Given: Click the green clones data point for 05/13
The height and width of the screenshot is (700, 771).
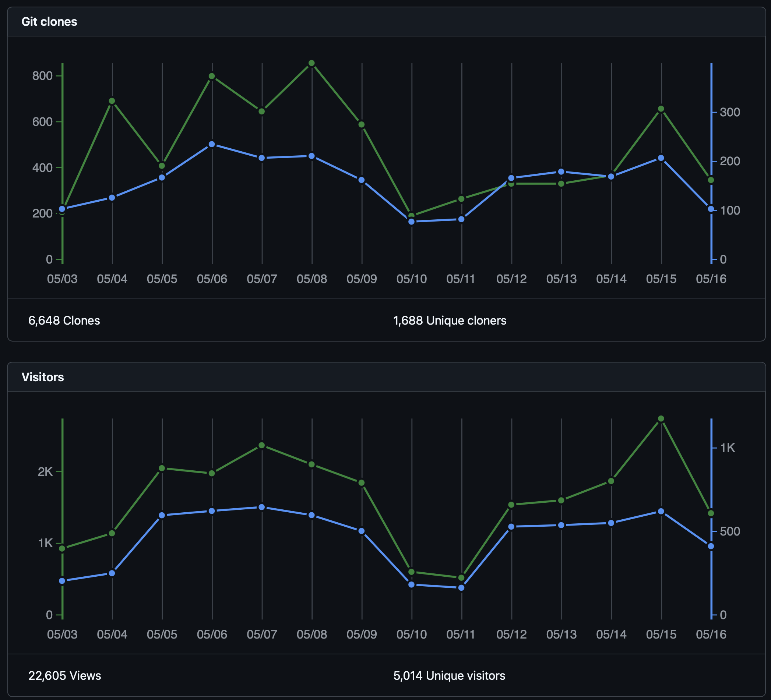Looking at the screenshot, I should pyautogui.click(x=561, y=184).
